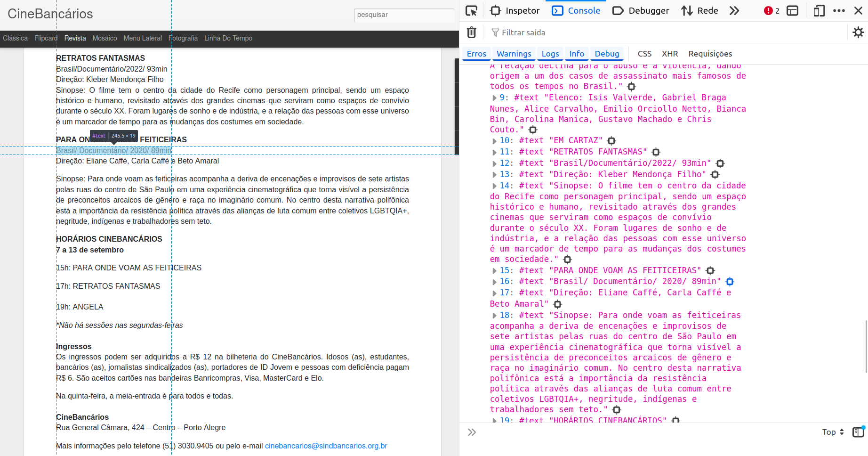Disable the Debug log filter
The height and width of the screenshot is (456, 868).
607,54
